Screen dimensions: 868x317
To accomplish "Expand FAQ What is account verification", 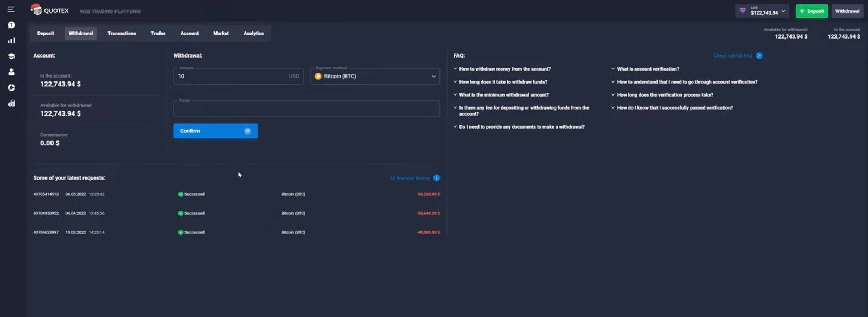I will tap(645, 69).
